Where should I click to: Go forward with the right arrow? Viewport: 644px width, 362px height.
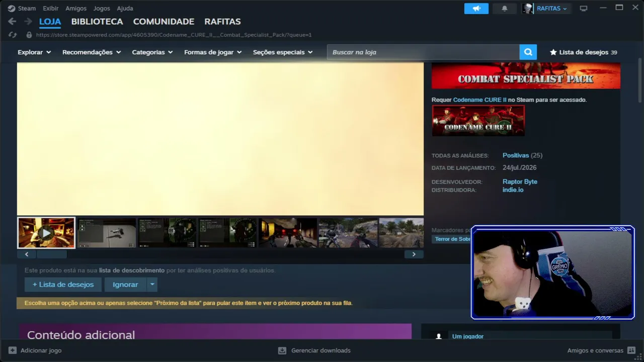pos(28,22)
